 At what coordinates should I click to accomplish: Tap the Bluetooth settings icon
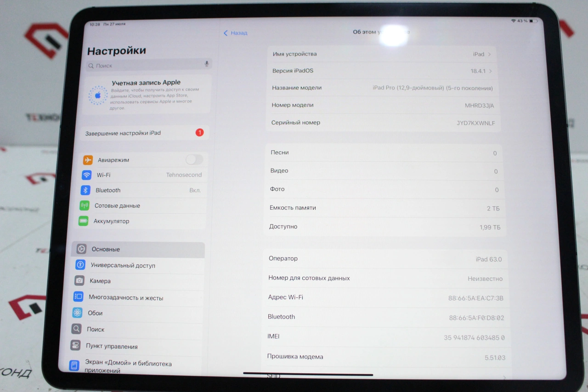(85, 190)
